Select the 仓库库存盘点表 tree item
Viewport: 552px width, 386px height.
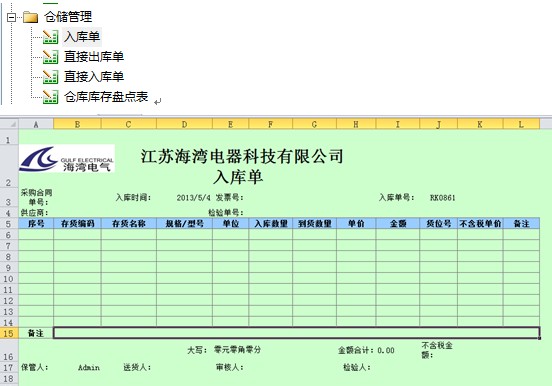pyautogui.click(x=106, y=96)
